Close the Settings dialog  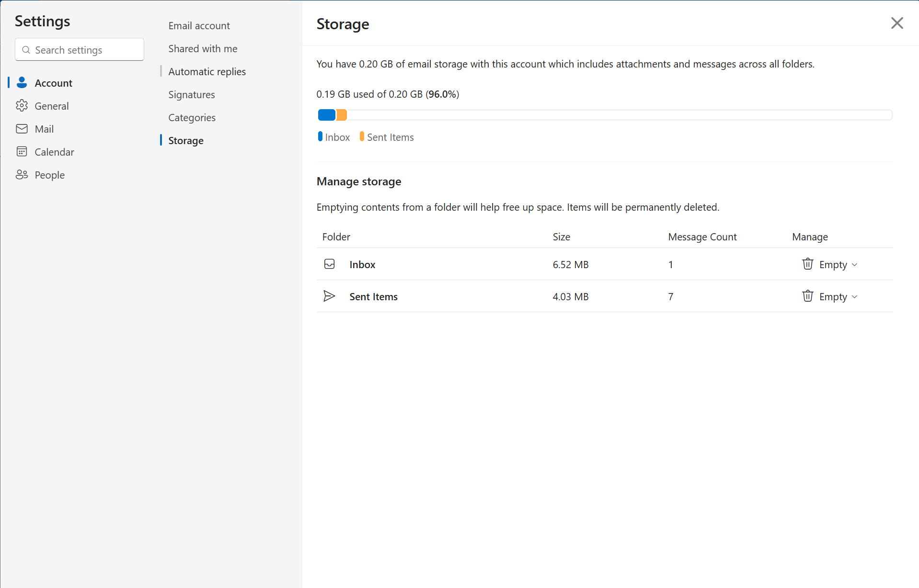pos(897,23)
